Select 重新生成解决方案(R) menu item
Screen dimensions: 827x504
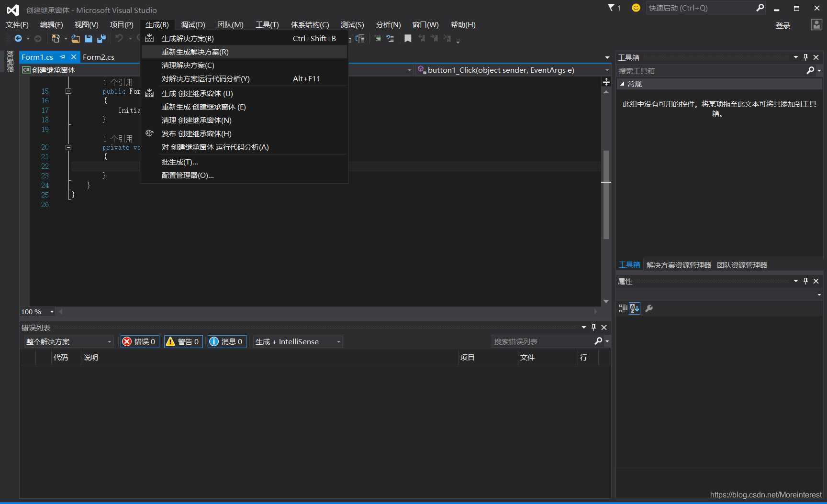[244, 52]
